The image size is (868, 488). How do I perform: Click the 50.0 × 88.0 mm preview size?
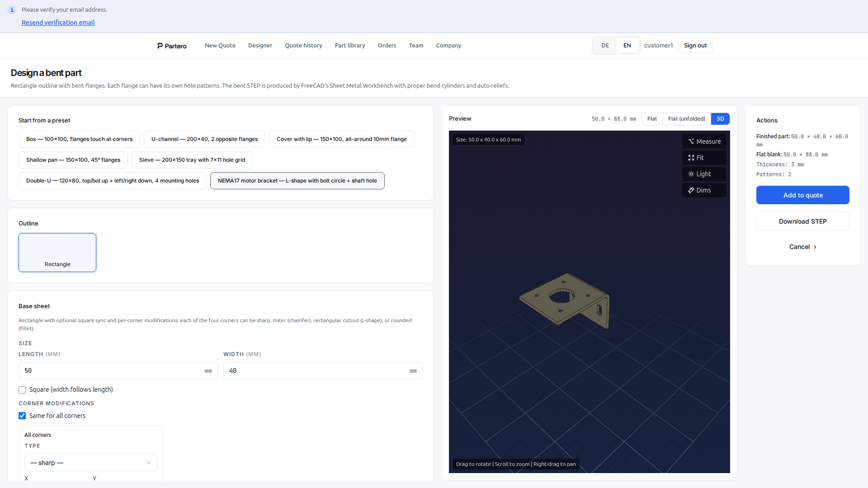click(x=613, y=119)
